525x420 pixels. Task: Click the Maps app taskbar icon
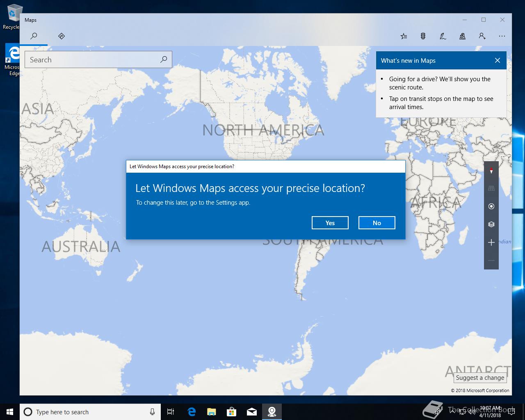272,412
